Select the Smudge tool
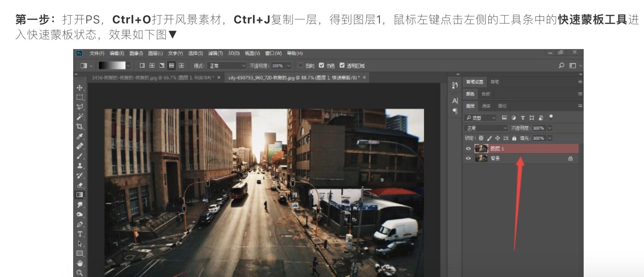The width and height of the screenshot is (644, 277). (x=80, y=205)
